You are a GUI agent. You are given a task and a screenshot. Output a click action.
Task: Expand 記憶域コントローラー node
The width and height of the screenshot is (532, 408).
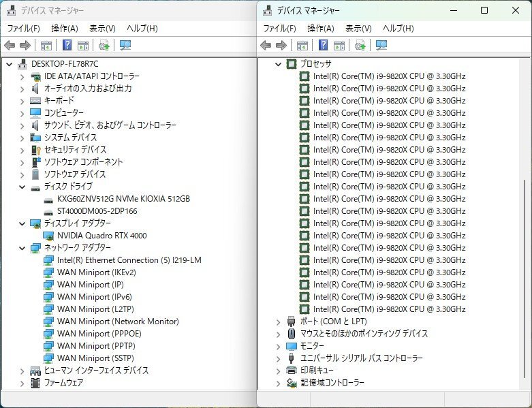278,383
